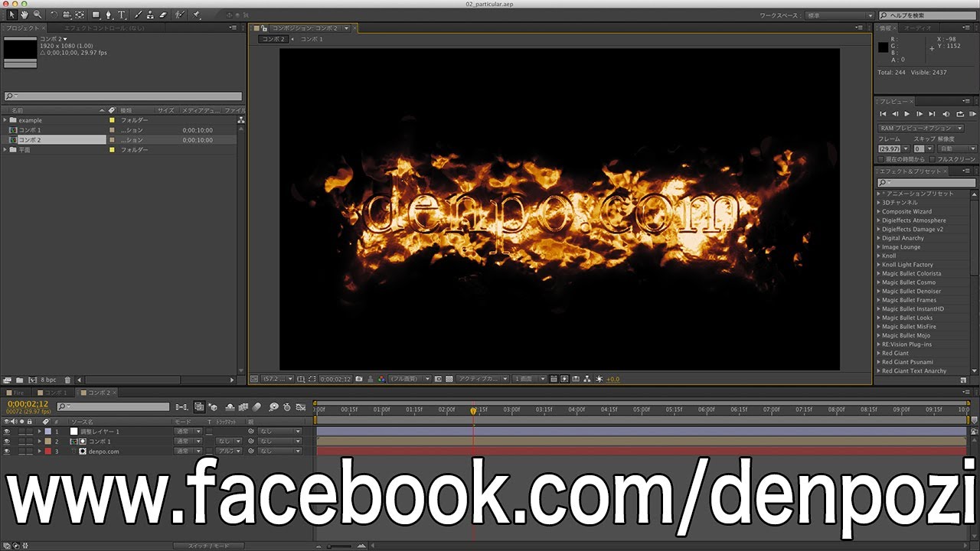The height and width of the screenshot is (551, 980).
Task: Toggle visibility eye of denpo.com layer
Action: pos(7,452)
